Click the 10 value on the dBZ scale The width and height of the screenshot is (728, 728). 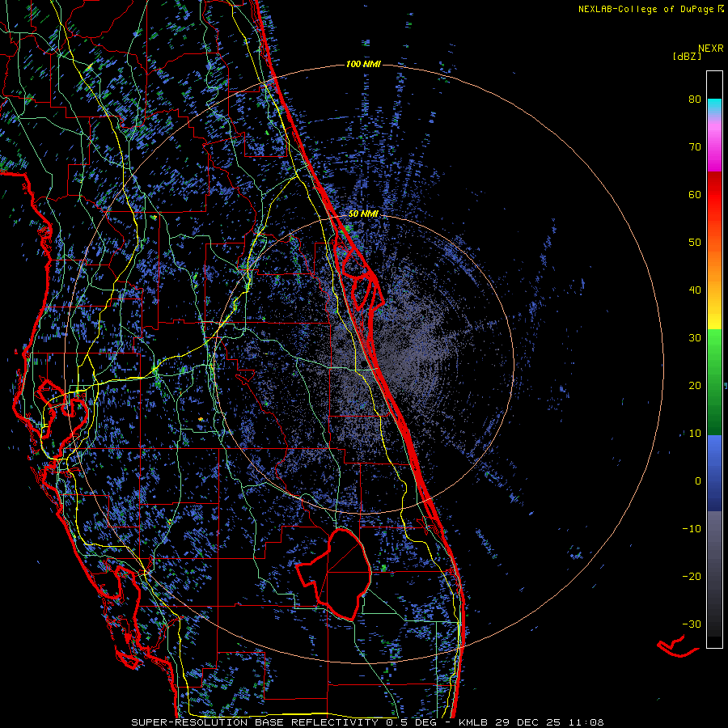695,434
